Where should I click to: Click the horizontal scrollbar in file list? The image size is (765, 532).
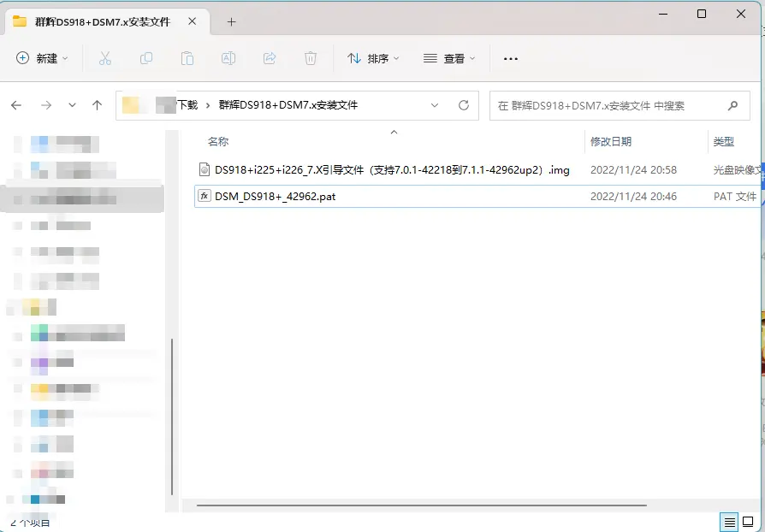422,505
